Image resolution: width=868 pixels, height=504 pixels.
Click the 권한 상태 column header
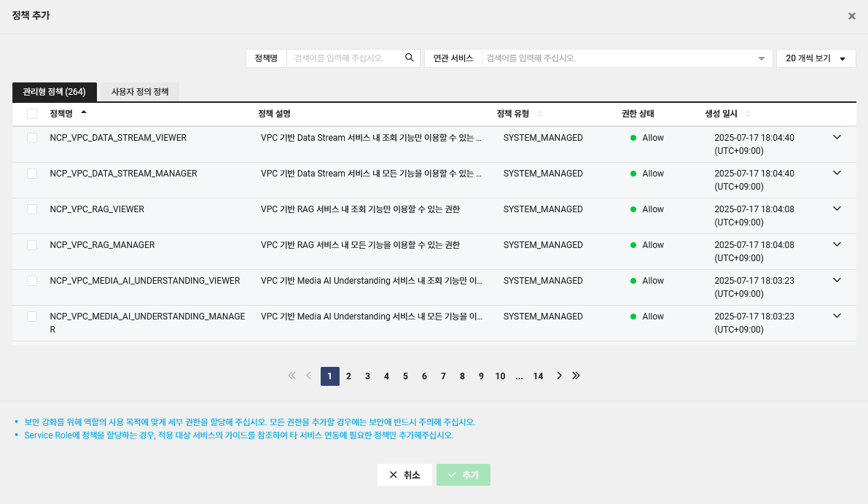point(638,114)
